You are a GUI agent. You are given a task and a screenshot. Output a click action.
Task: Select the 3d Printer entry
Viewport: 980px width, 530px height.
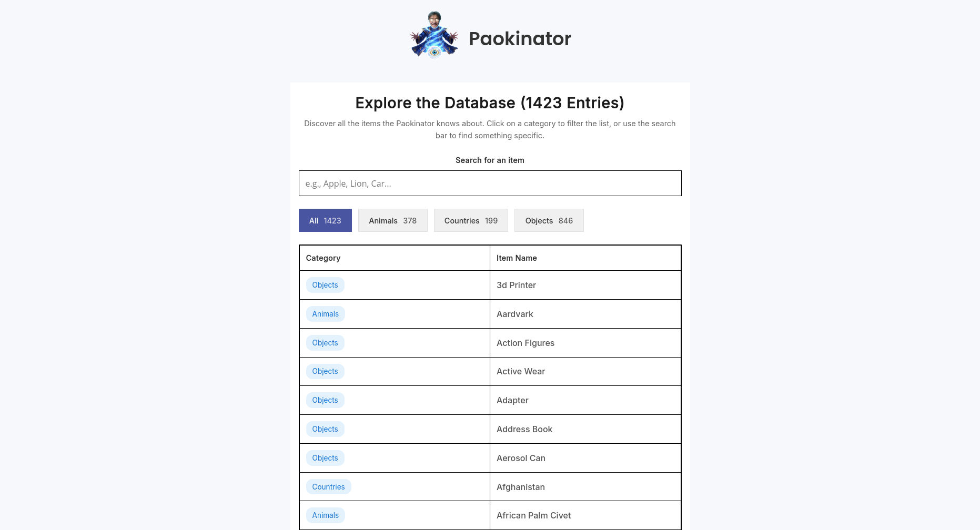516,284
